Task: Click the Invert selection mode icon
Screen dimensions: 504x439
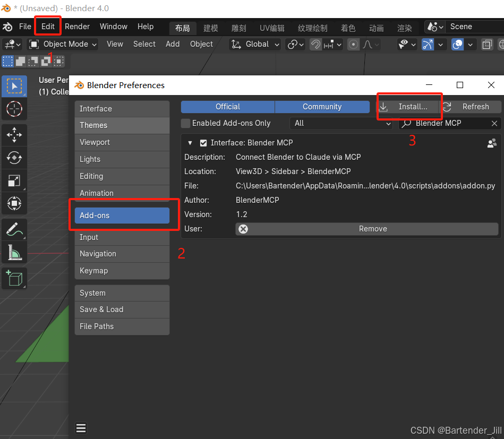Action: point(46,61)
